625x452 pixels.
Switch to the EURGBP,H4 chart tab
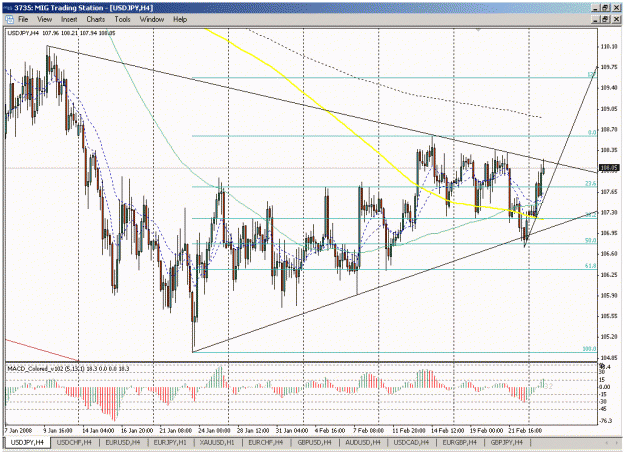click(460, 442)
